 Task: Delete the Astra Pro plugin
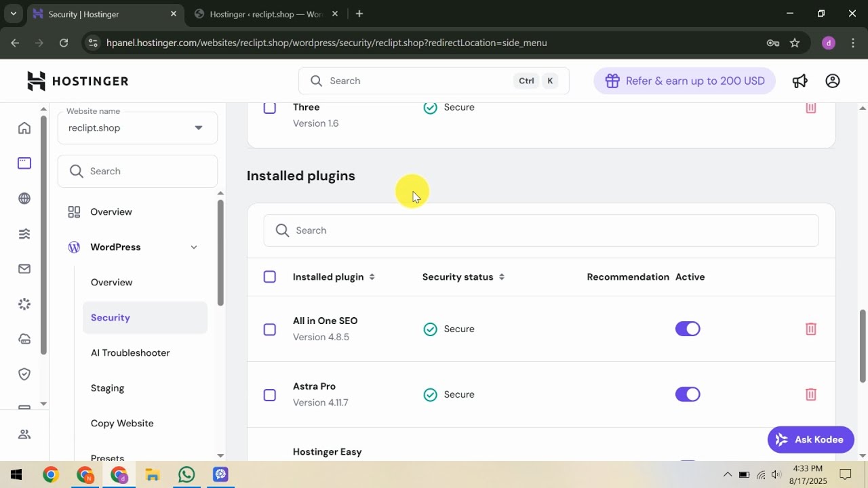coord(810,394)
